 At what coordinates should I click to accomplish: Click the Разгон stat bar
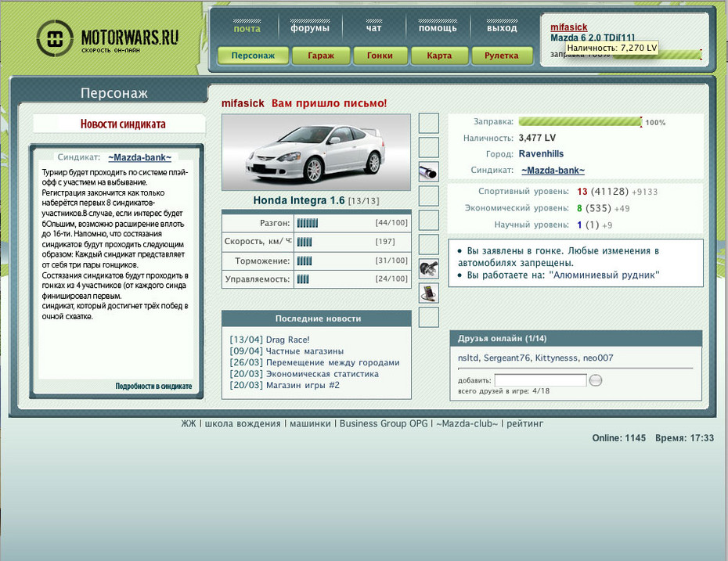click(308, 223)
